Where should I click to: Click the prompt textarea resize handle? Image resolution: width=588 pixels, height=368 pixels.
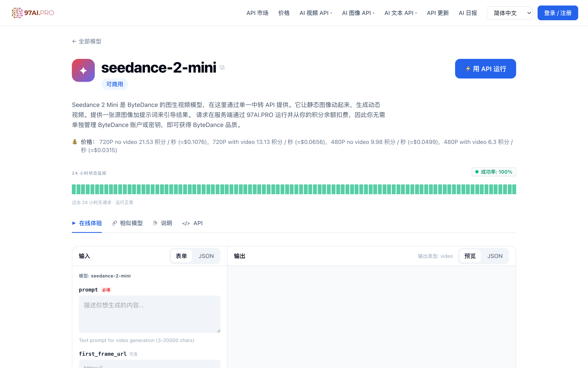pos(219,331)
